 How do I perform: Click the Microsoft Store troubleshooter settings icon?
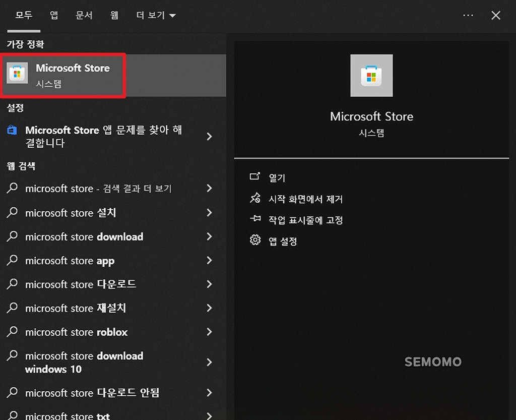point(12,130)
